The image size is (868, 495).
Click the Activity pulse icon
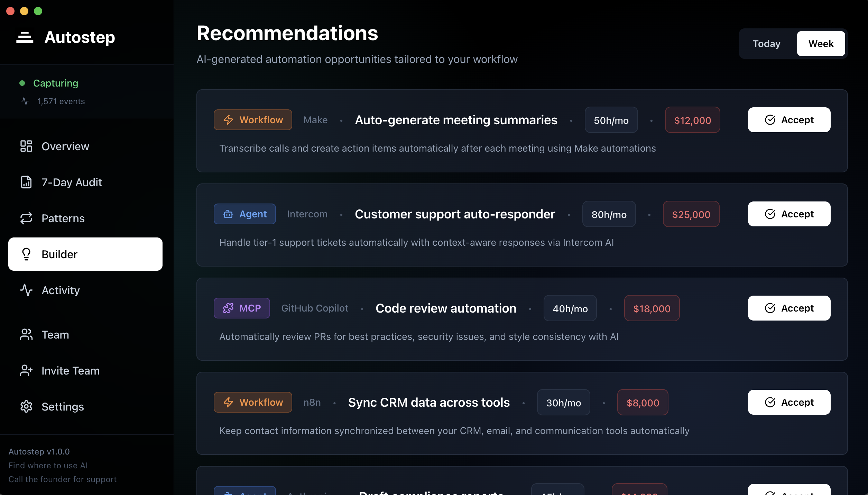(26, 290)
